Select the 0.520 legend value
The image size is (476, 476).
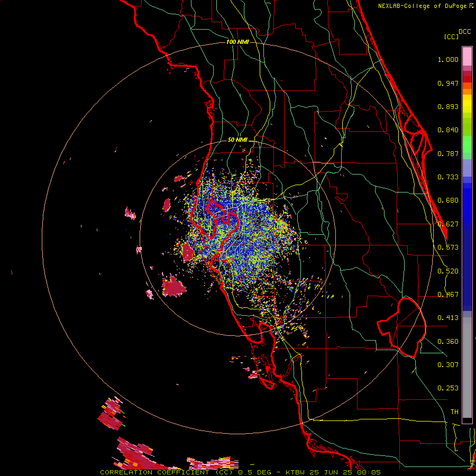click(448, 271)
